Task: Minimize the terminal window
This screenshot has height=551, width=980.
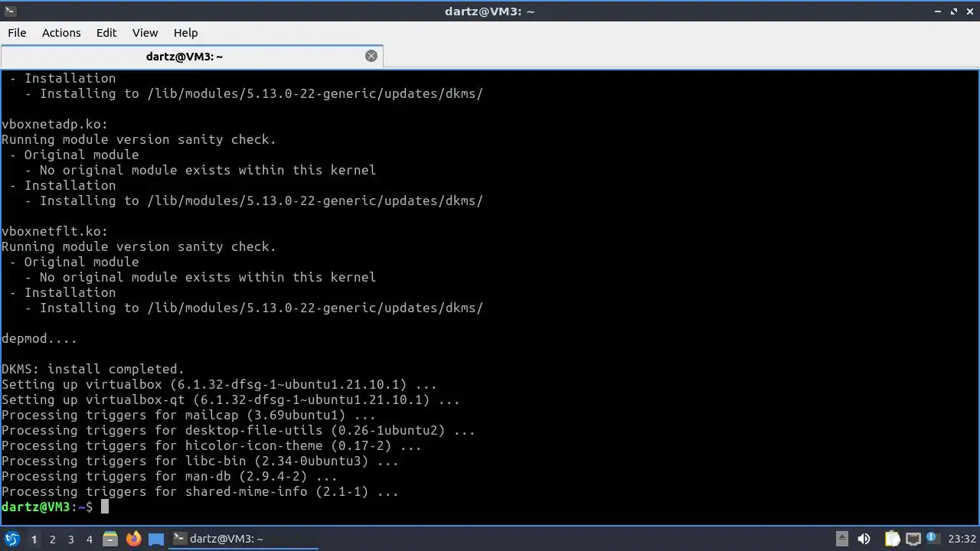Action: click(x=939, y=11)
